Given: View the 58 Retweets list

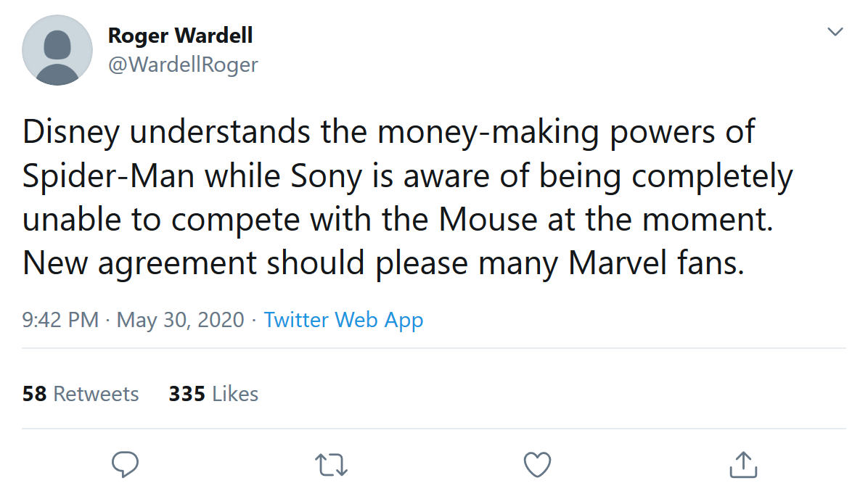Looking at the screenshot, I should pyautogui.click(x=81, y=394).
